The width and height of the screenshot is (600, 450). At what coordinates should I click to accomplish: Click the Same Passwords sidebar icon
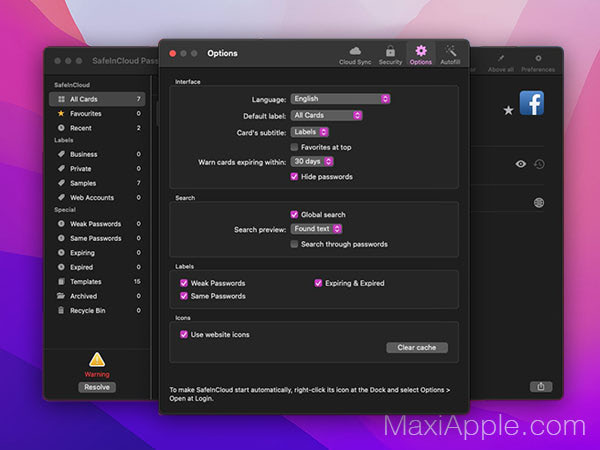[61, 238]
